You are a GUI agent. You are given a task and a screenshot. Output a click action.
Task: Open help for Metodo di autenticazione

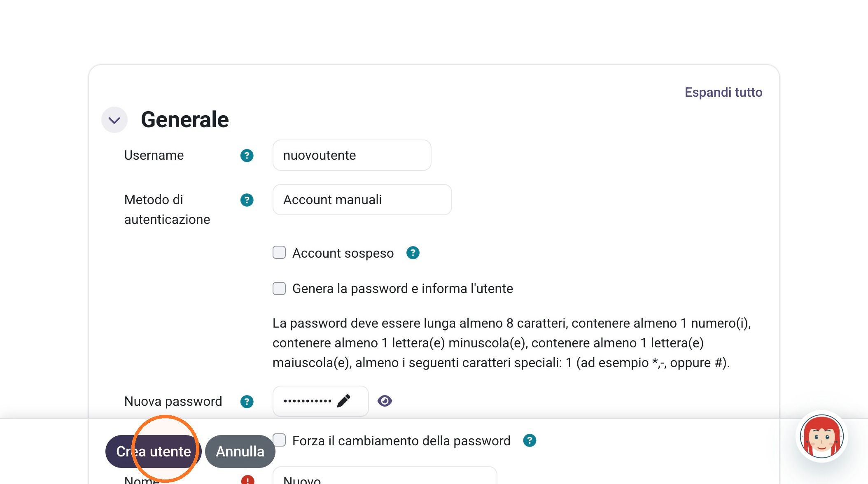tap(247, 200)
